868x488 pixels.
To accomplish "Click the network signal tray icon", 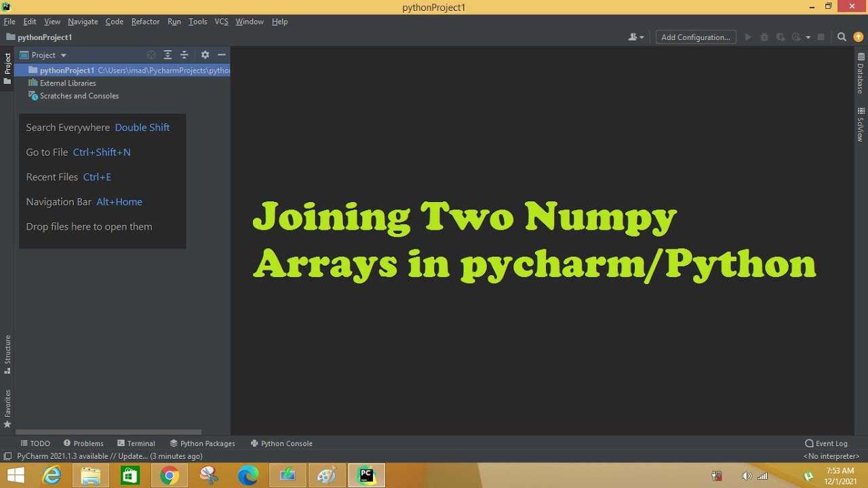I will 762,476.
